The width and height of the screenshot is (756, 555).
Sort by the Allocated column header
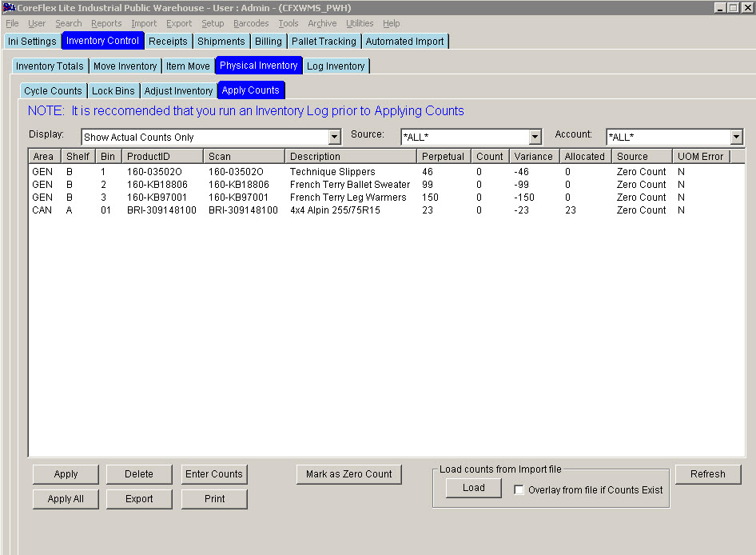point(585,157)
